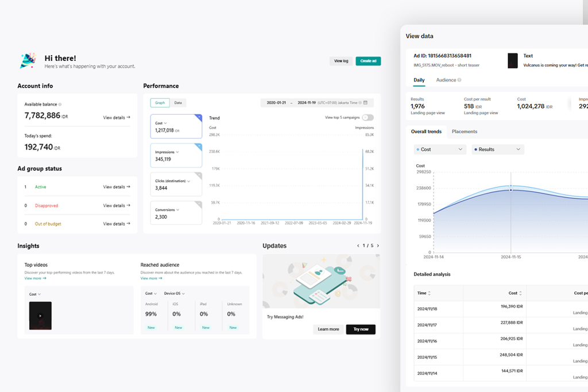Open the Cost dropdown in View data
588x392 pixels.
click(x=439, y=149)
